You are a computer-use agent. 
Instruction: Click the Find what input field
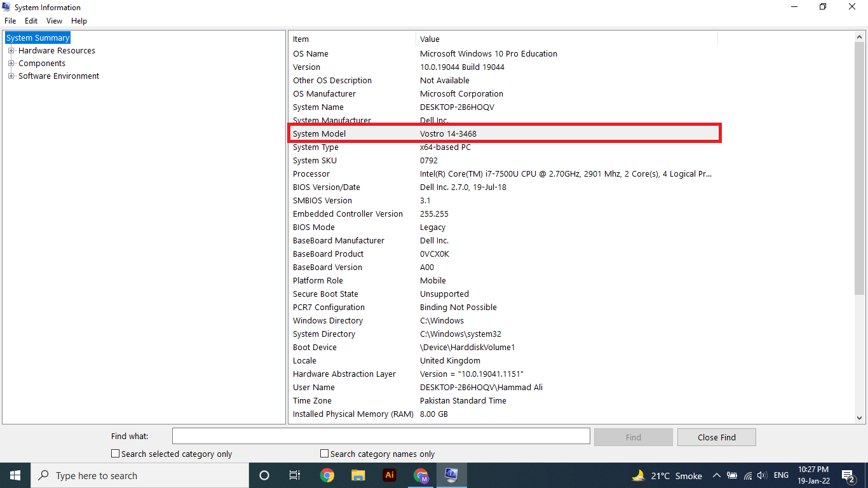pyautogui.click(x=381, y=436)
